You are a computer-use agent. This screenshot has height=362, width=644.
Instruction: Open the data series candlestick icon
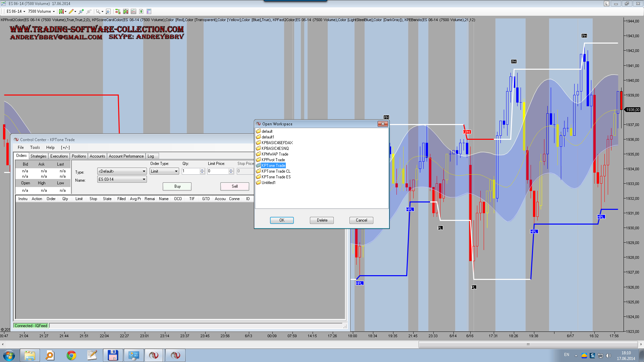(126, 11)
